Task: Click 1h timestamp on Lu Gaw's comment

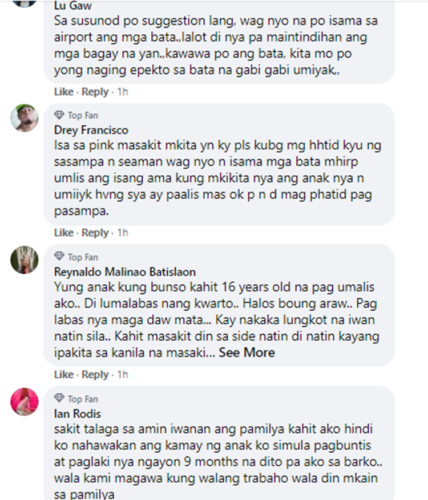Action: [122, 92]
